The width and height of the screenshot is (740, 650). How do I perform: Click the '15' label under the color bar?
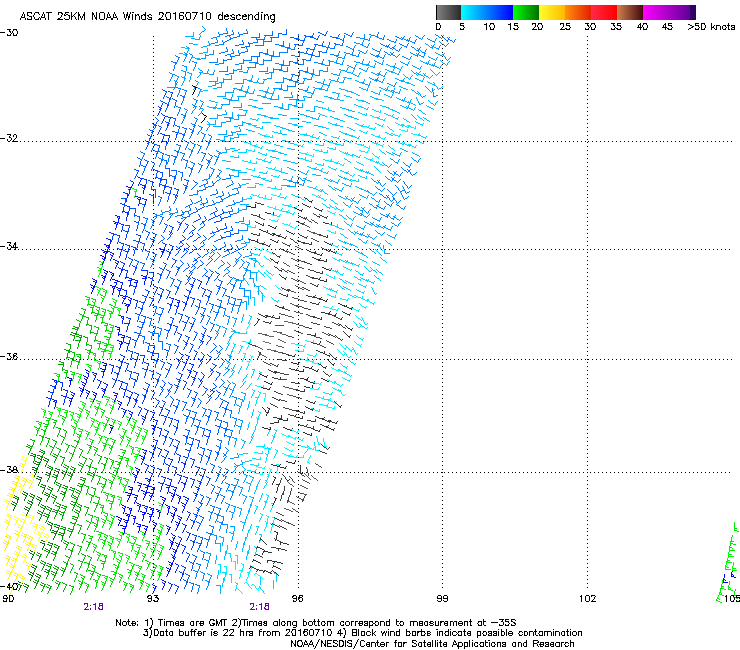pyautogui.click(x=513, y=27)
